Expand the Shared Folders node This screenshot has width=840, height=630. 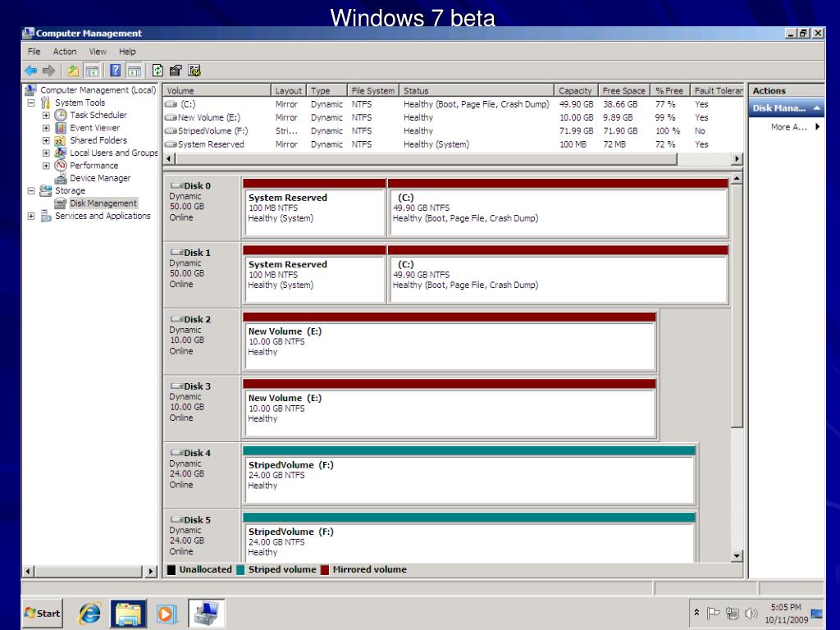(46, 140)
